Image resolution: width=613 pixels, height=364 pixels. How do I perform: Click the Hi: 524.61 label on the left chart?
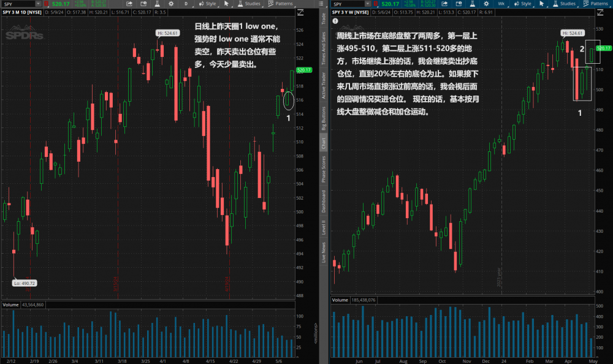coord(168,33)
